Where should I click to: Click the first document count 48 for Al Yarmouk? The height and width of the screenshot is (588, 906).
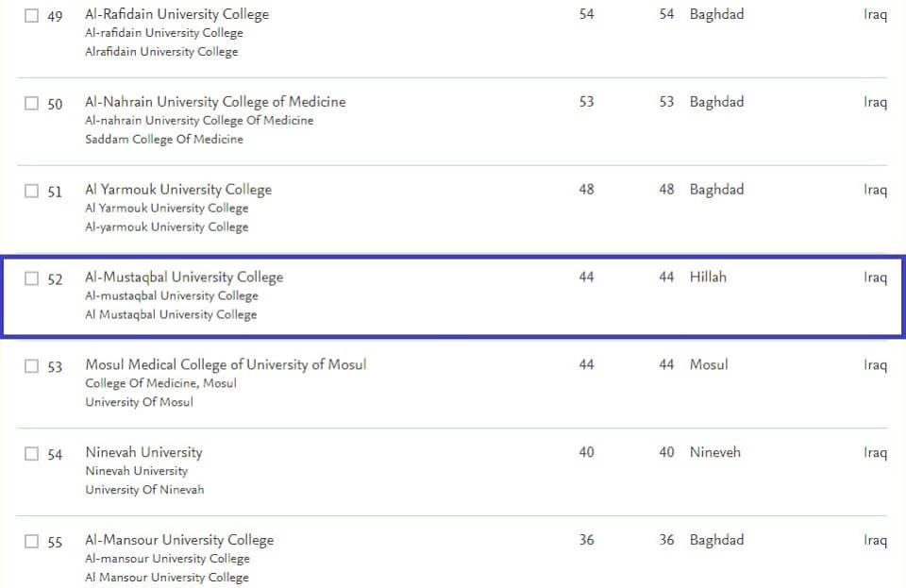(586, 190)
